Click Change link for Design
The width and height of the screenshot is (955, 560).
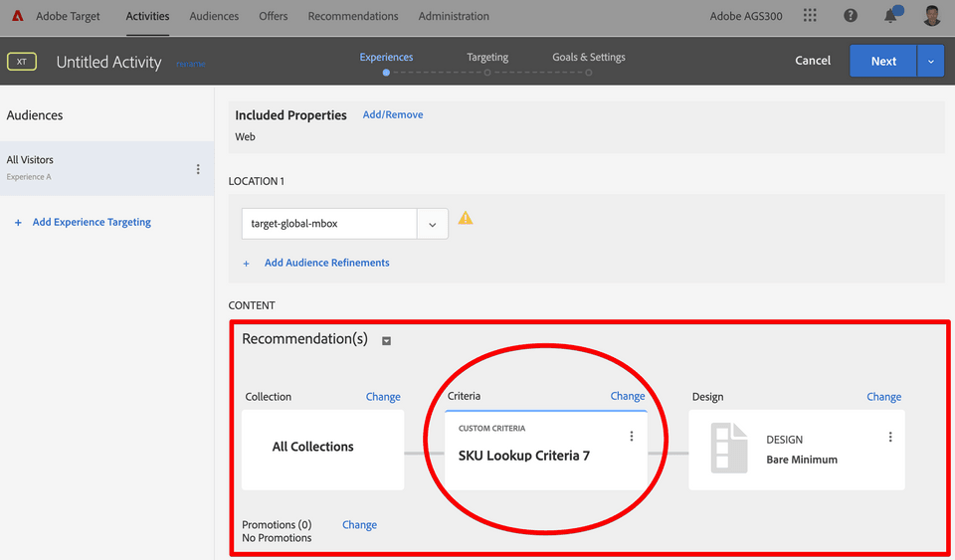883,396
